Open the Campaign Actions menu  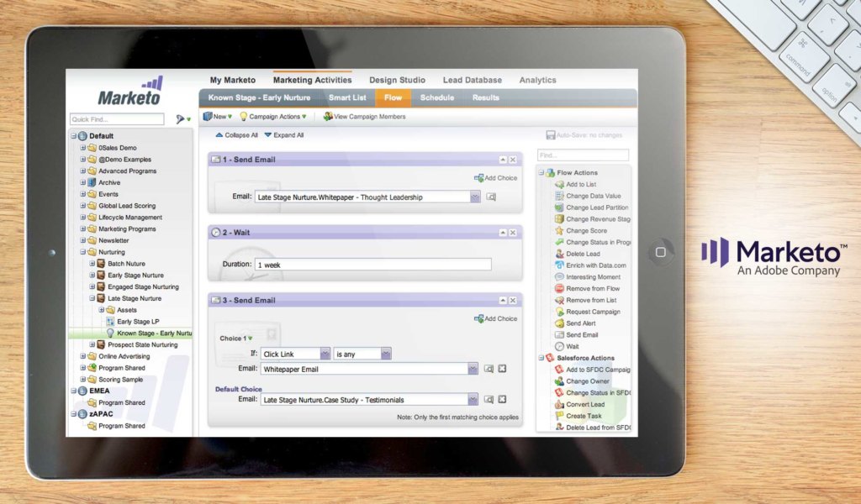[273, 117]
